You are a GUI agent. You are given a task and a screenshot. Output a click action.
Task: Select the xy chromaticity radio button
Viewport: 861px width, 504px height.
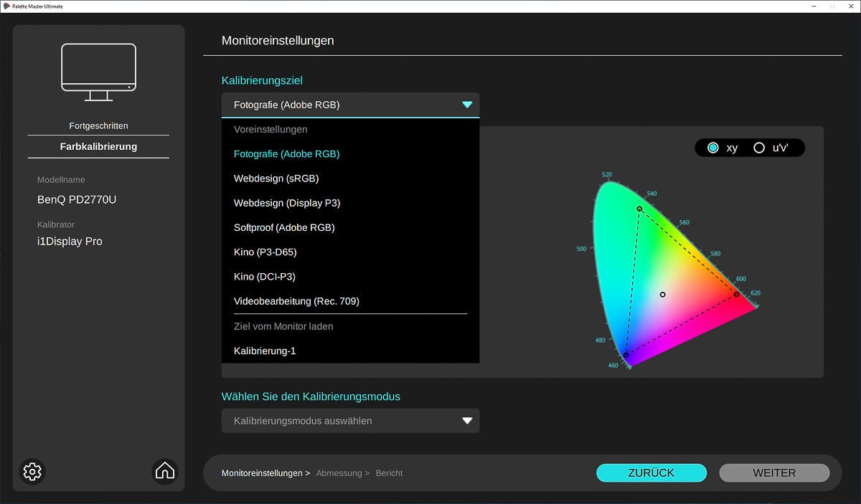click(713, 148)
